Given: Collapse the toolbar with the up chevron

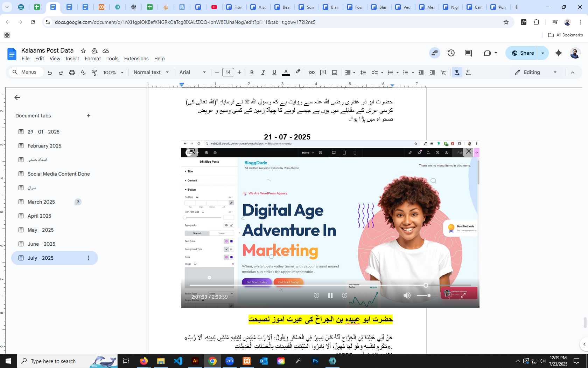Looking at the screenshot, I should point(573,73).
